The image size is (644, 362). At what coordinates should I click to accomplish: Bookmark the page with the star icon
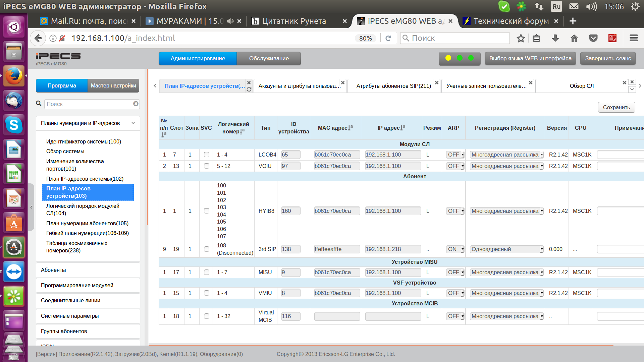coord(521,38)
